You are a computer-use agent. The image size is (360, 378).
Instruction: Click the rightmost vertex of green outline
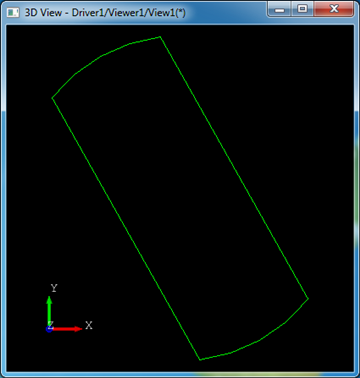tap(308, 298)
